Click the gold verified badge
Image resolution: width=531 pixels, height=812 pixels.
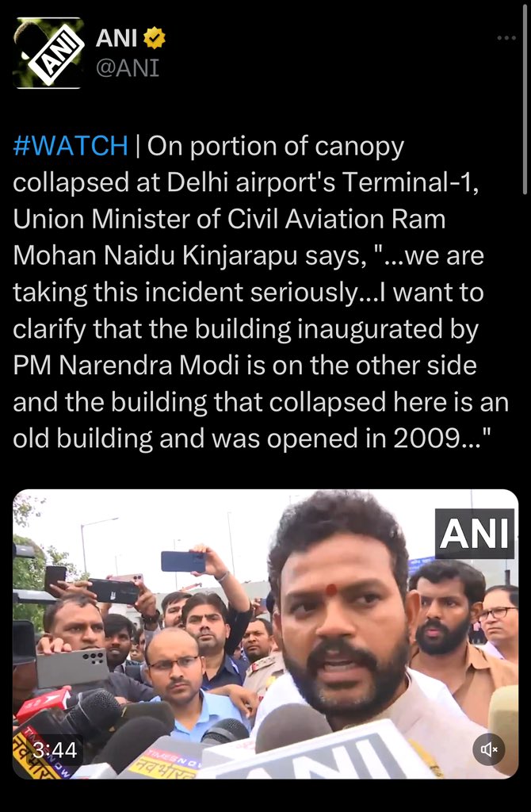pos(155,38)
